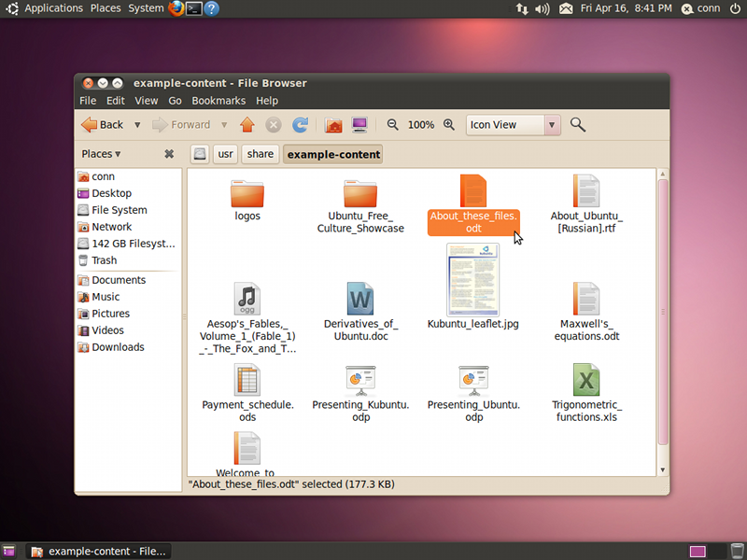This screenshot has width=747, height=560.
Task: Open the volume control in top panel
Action: tap(543, 8)
